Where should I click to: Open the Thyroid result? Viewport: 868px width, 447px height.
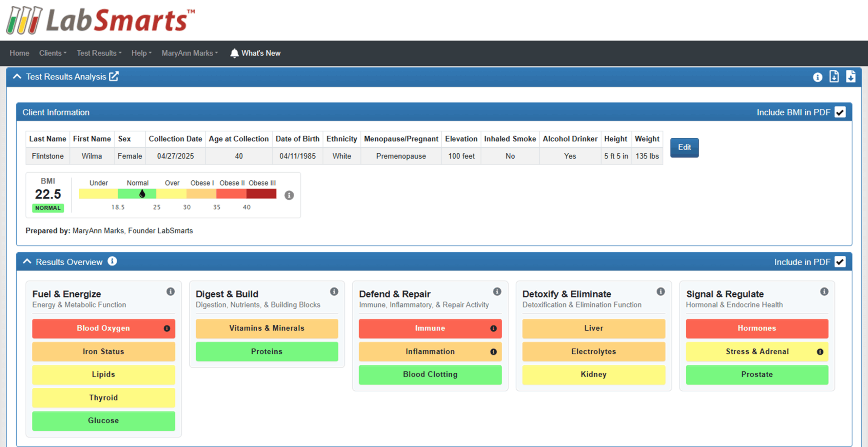103,397
